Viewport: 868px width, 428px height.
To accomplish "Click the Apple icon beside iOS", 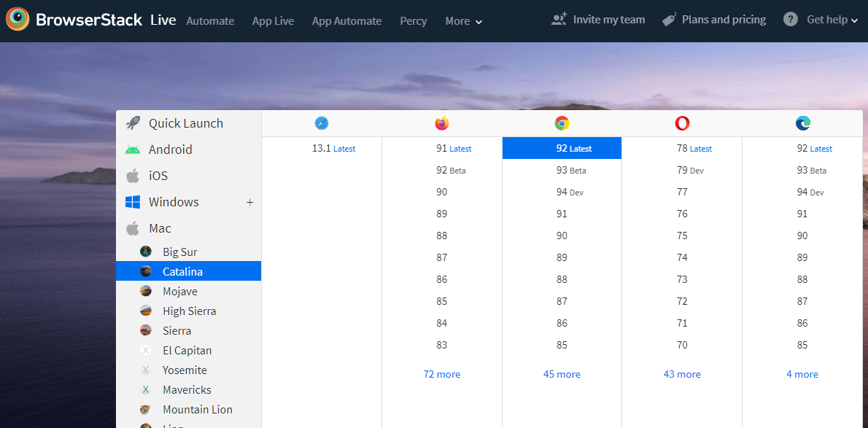I will click(x=133, y=176).
